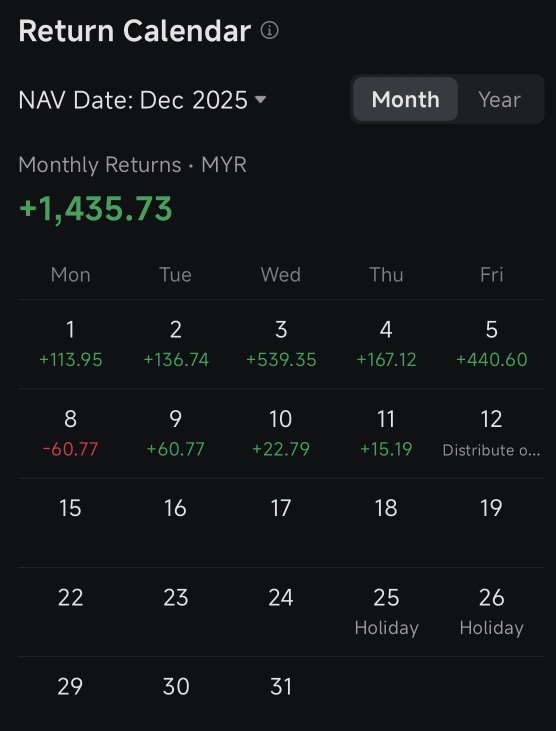Select December 10 with +22.79 return
This screenshot has height=731, width=556.
[x=281, y=434]
